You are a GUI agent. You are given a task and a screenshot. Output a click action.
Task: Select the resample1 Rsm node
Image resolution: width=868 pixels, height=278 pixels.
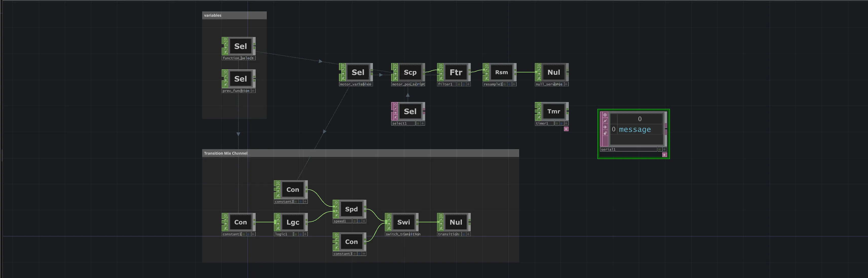[x=501, y=72]
